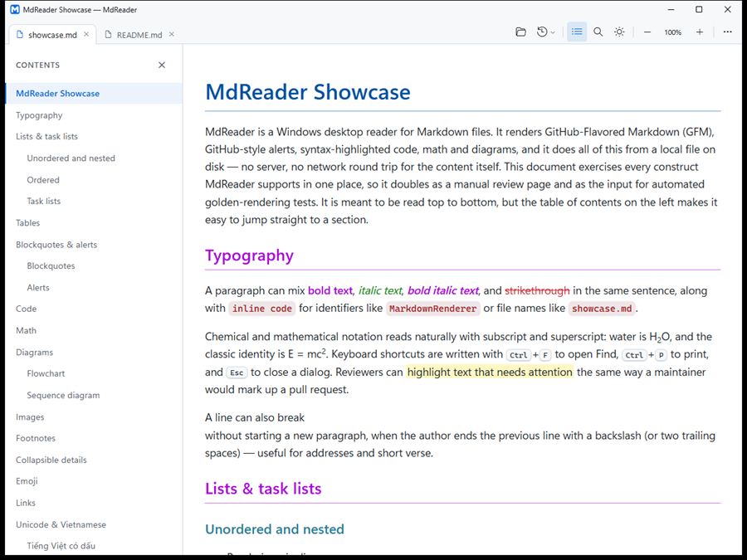Zoom out with the minus button
The width and height of the screenshot is (747, 560).
647,32
